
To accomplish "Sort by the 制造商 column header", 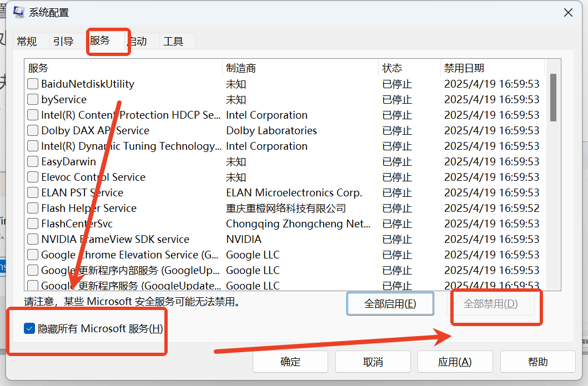I will coord(300,68).
